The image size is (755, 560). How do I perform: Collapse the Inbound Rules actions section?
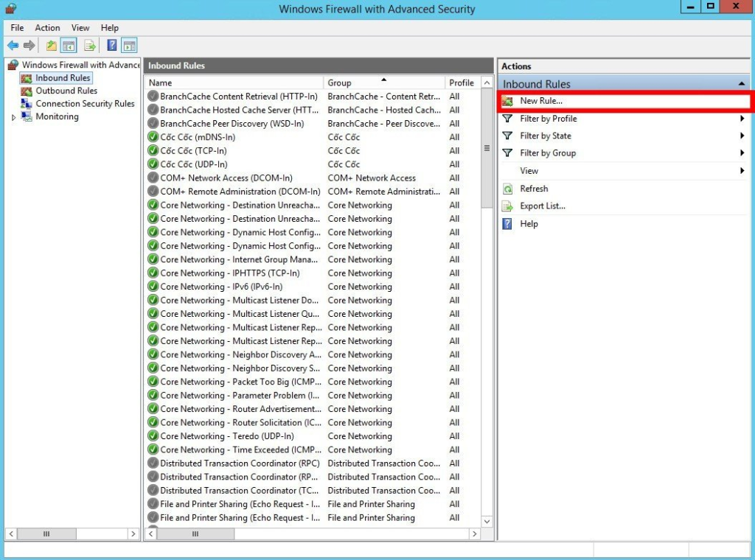[x=742, y=84]
